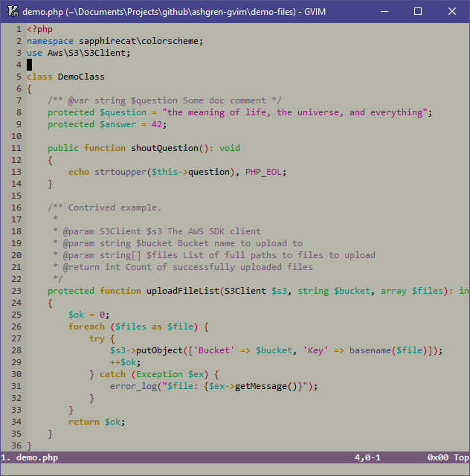Click '1. demo.php' in status line
This screenshot has height=476, width=470.
29,457
